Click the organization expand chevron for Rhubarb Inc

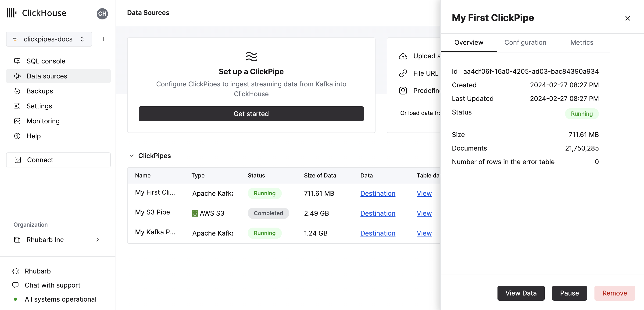coord(98,240)
